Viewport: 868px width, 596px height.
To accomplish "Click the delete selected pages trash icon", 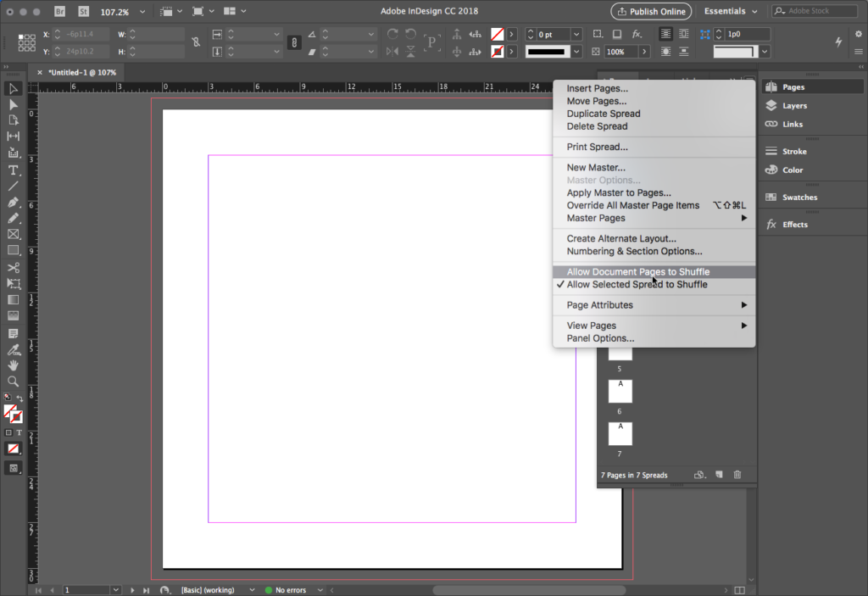I will pyautogui.click(x=737, y=475).
